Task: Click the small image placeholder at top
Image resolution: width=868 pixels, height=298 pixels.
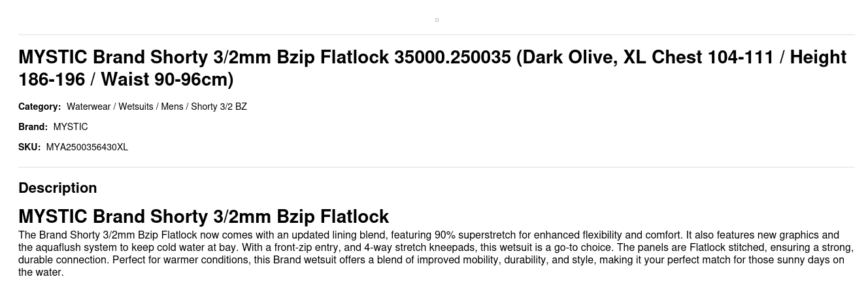Action: tap(437, 20)
